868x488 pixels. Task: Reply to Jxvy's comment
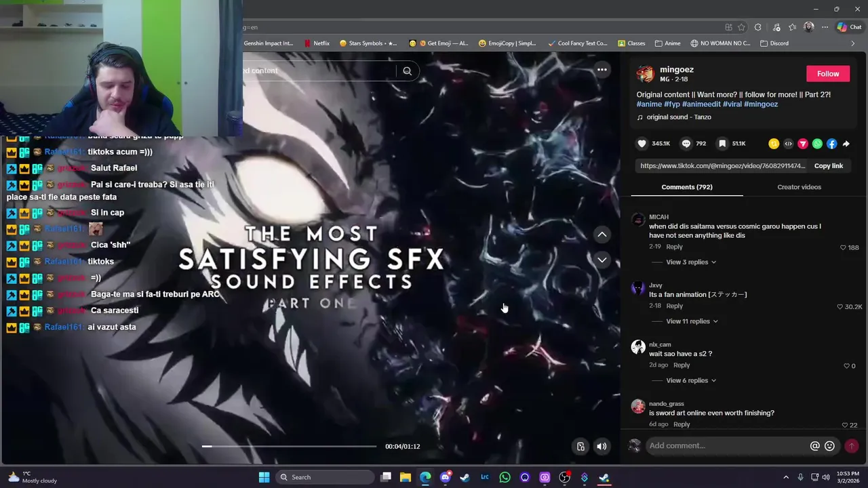point(674,306)
